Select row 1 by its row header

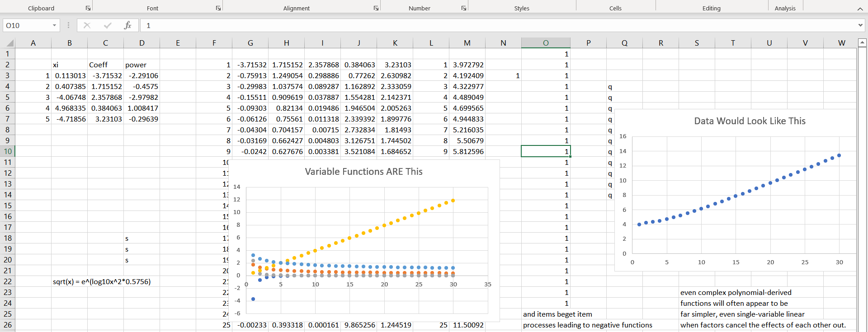tap(7, 54)
